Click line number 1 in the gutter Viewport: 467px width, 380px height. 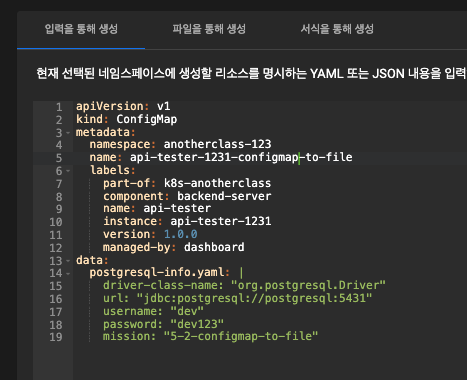click(x=59, y=107)
